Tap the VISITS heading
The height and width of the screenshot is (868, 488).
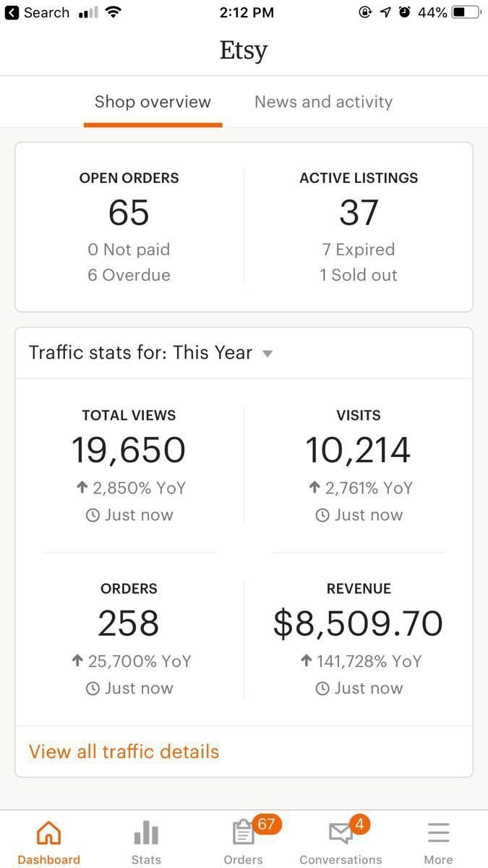coord(359,415)
